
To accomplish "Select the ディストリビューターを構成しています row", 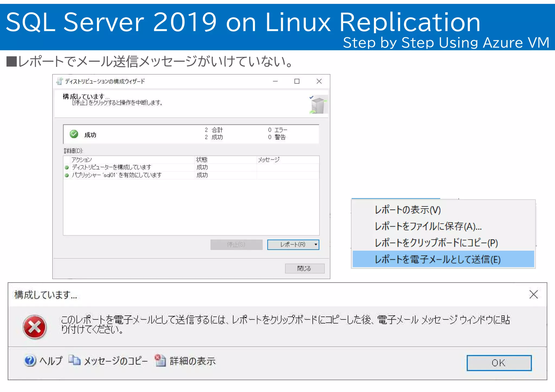I will pos(191,167).
